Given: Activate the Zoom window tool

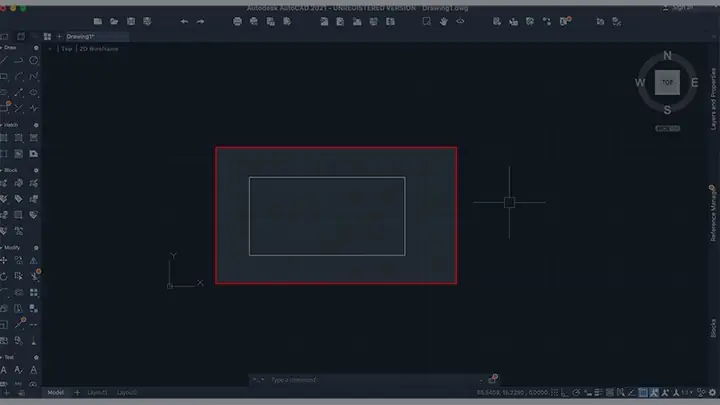Looking at the screenshot, I should pos(427,21).
